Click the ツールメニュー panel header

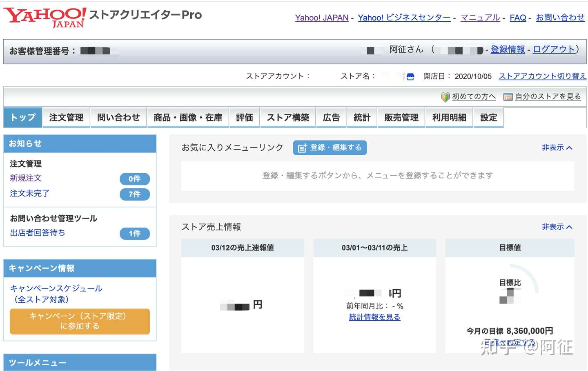tap(80, 362)
